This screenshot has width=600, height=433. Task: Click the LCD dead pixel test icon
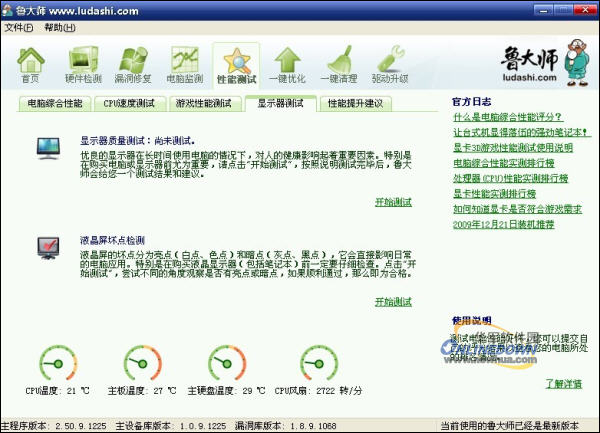tap(48, 247)
